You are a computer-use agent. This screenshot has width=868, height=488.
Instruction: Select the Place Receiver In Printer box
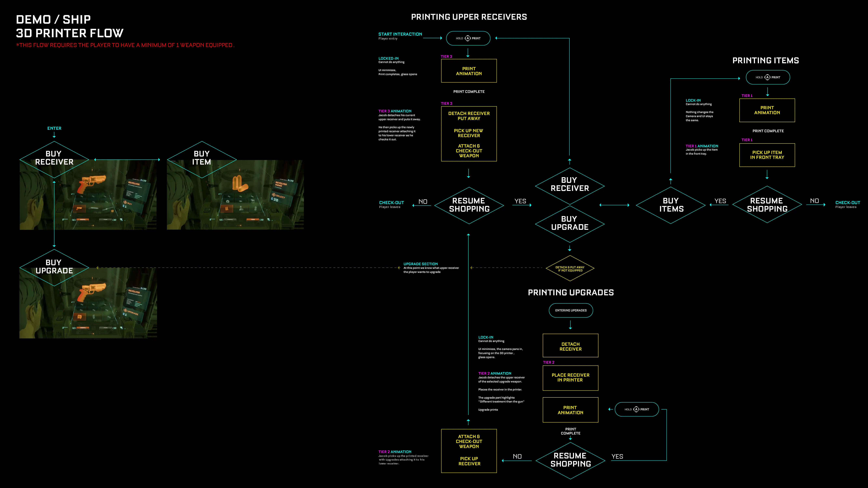click(x=570, y=378)
